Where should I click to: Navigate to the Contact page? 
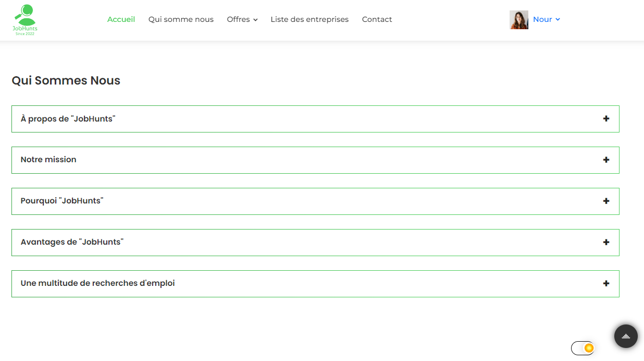[377, 19]
